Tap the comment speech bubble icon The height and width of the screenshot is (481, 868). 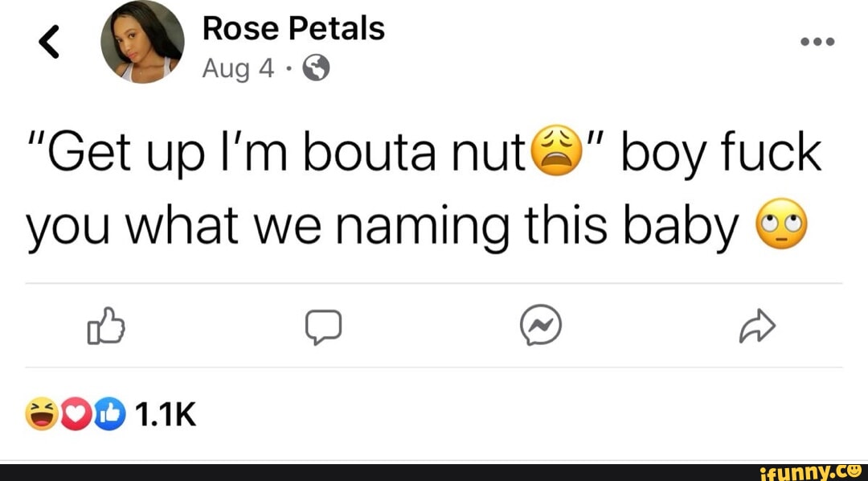pyautogui.click(x=324, y=326)
